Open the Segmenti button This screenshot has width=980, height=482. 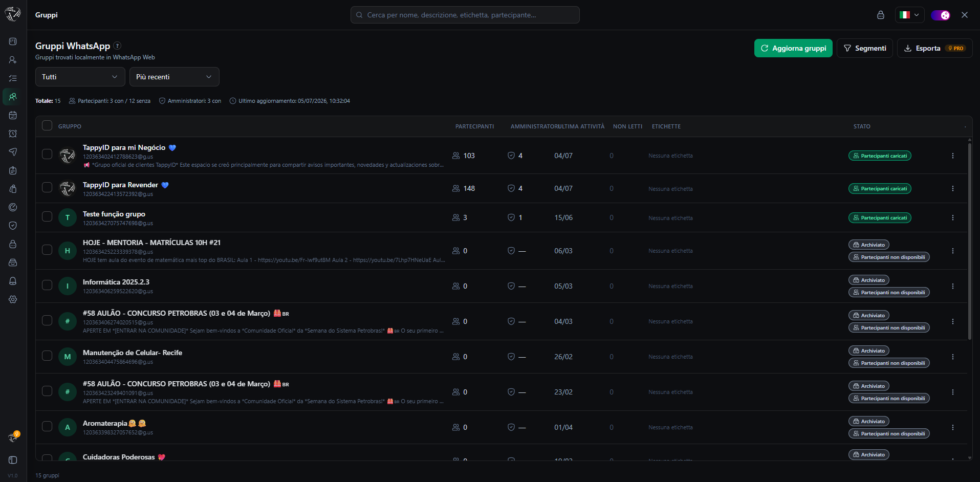(865, 48)
